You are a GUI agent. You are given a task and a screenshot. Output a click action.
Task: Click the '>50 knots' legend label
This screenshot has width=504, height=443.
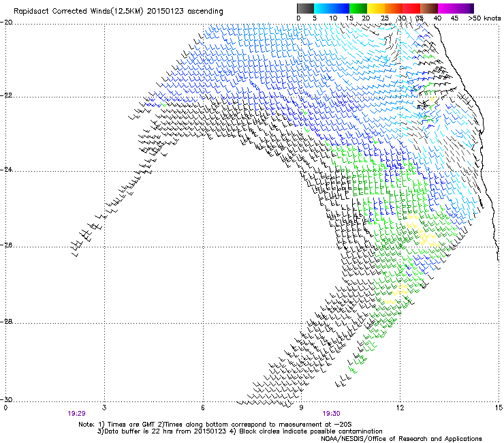pyautogui.click(x=484, y=18)
